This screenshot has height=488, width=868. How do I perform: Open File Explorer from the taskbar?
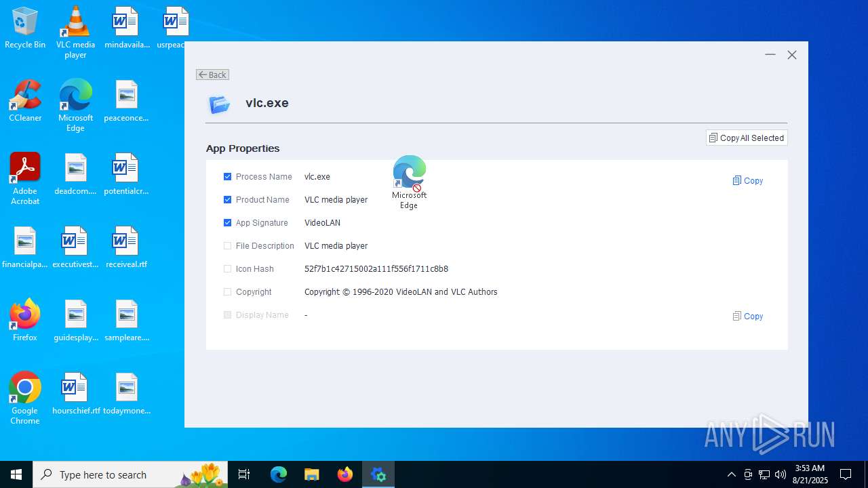click(x=312, y=474)
